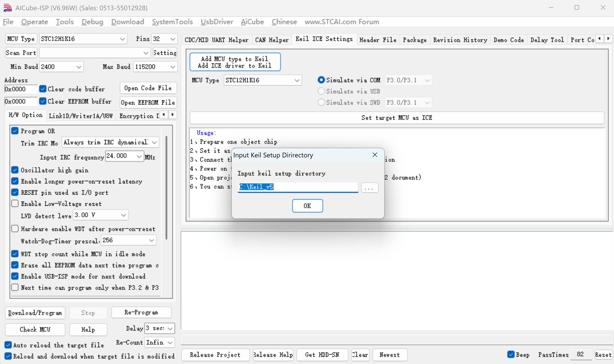Enable Low-Voltage reset checkbox
The height and width of the screenshot is (364, 614).
point(15,203)
